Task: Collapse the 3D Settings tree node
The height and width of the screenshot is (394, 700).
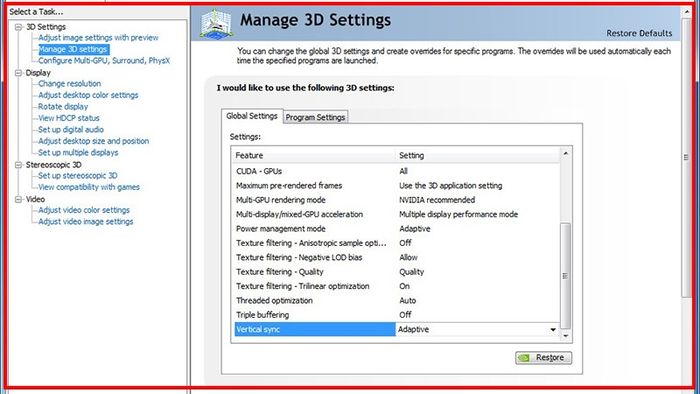Action: pos(18,27)
